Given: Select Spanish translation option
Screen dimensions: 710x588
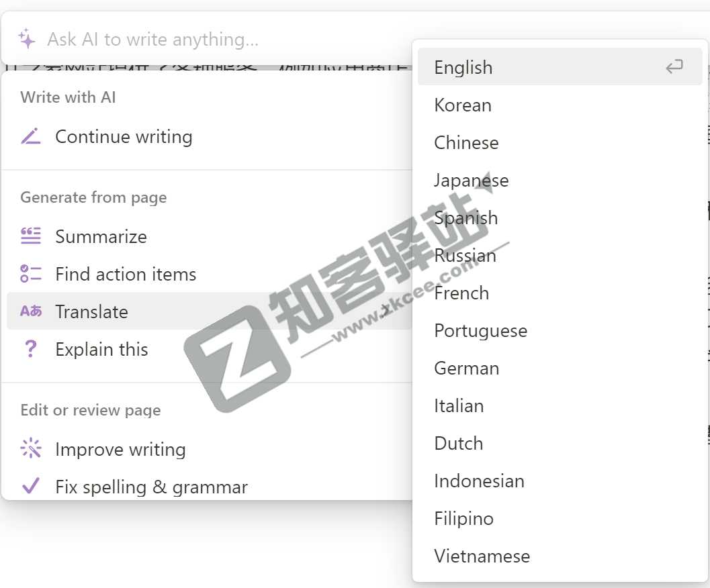Looking at the screenshot, I should (465, 218).
